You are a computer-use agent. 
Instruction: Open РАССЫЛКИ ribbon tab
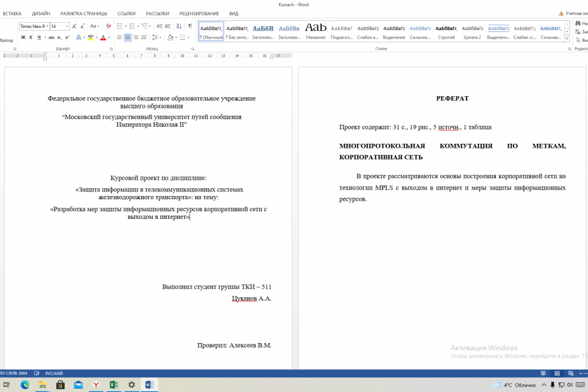click(x=157, y=14)
